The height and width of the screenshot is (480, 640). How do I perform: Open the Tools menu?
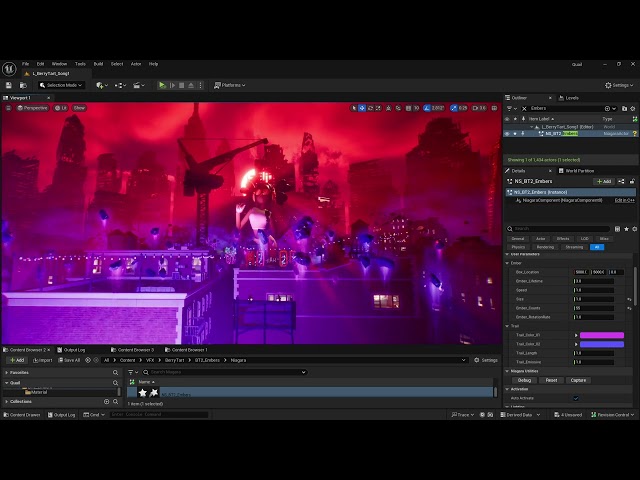click(80, 64)
